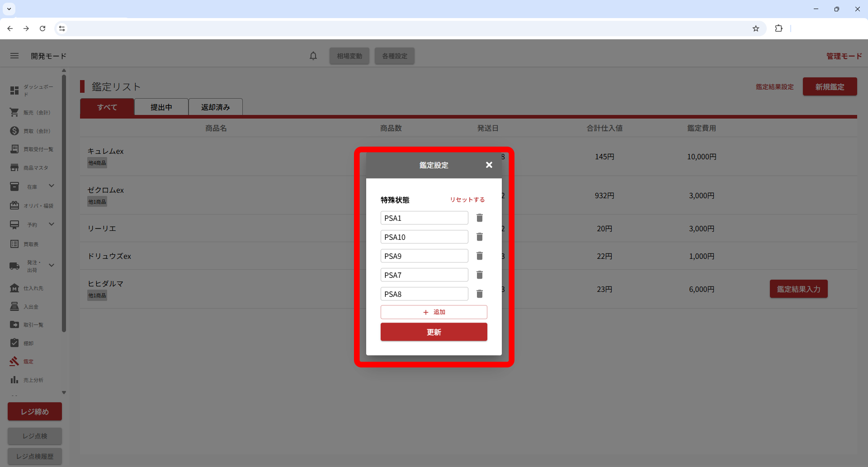Click the PSA7 input field
Screen dimensions: 868x467
pyautogui.click(x=424, y=275)
